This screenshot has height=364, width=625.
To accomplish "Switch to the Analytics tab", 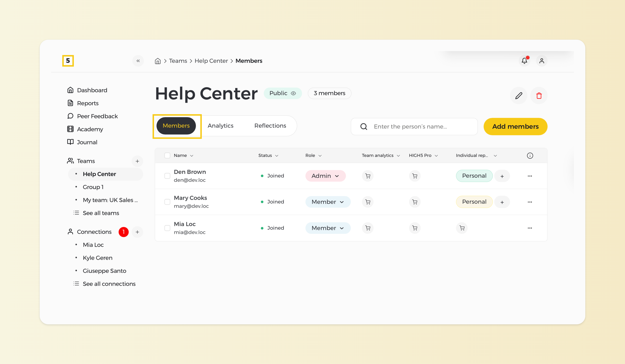I will coord(220,126).
